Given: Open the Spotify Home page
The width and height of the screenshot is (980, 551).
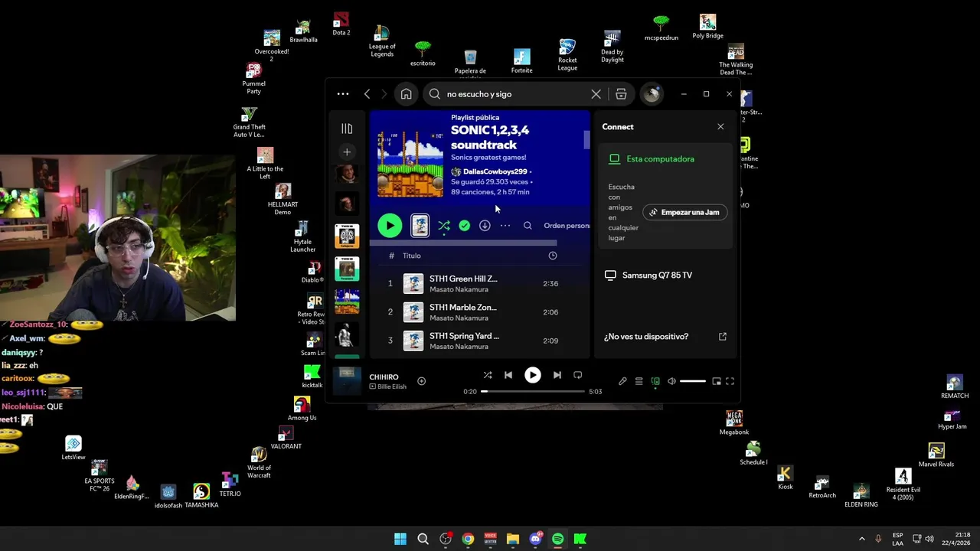Looking at the screenshot, I should [406, 94].
